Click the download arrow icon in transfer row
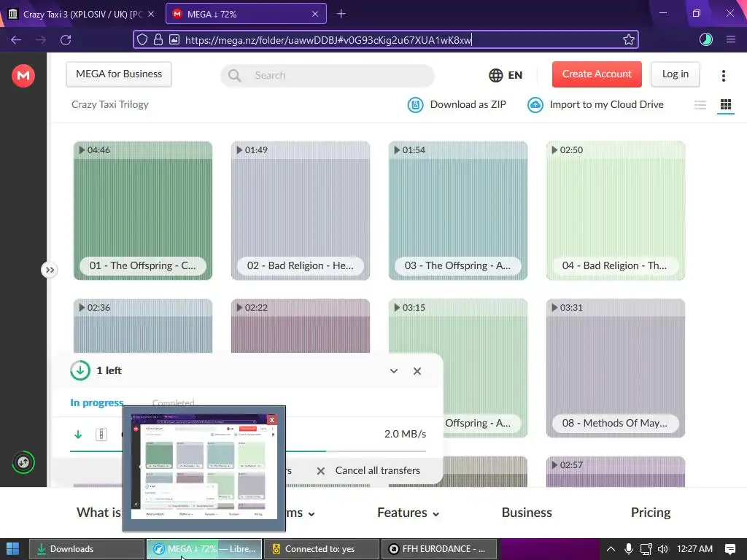Viewport: 747px width, 560px height. pyautogui.click(x=78, y=435)
